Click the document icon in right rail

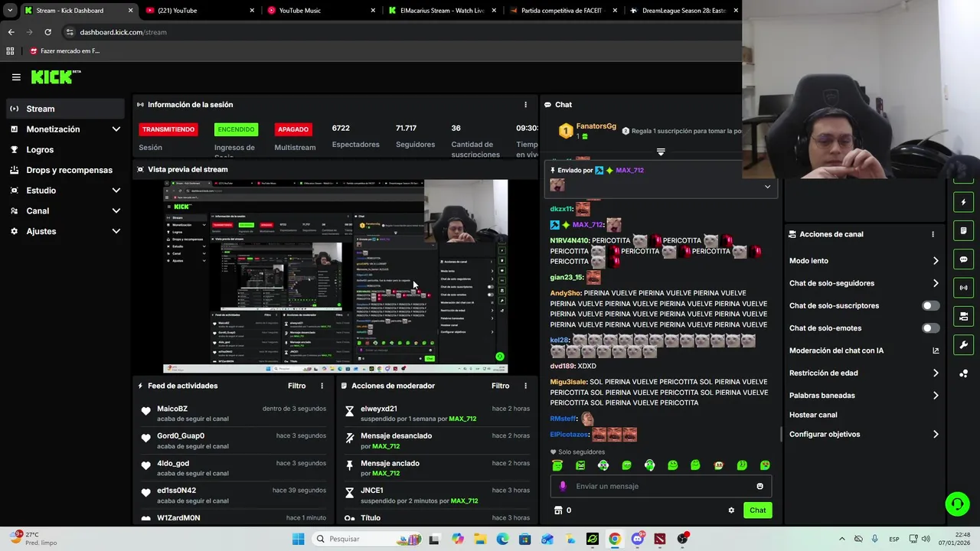(963, 230)
